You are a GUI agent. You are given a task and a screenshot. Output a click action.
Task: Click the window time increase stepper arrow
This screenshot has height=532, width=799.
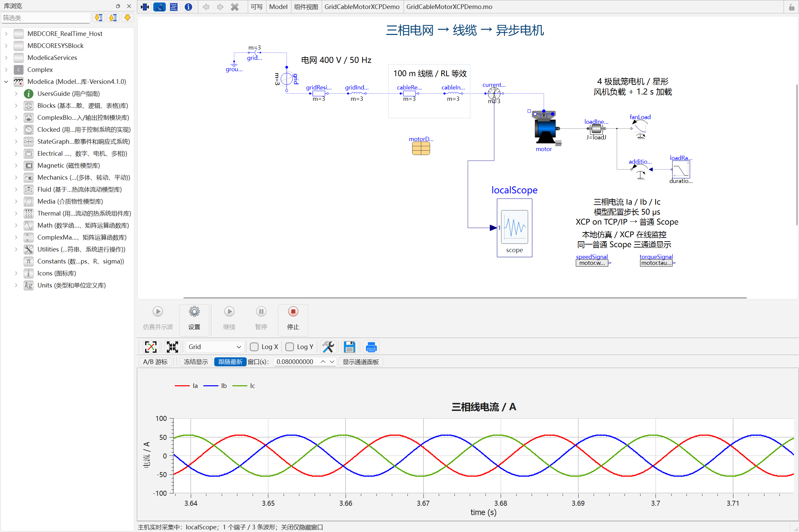(323, 362)
